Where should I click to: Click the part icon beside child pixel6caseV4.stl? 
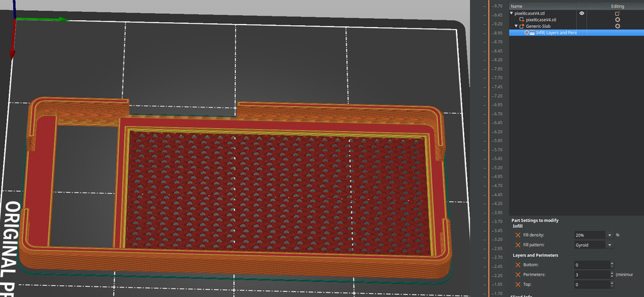pos(522,20)
